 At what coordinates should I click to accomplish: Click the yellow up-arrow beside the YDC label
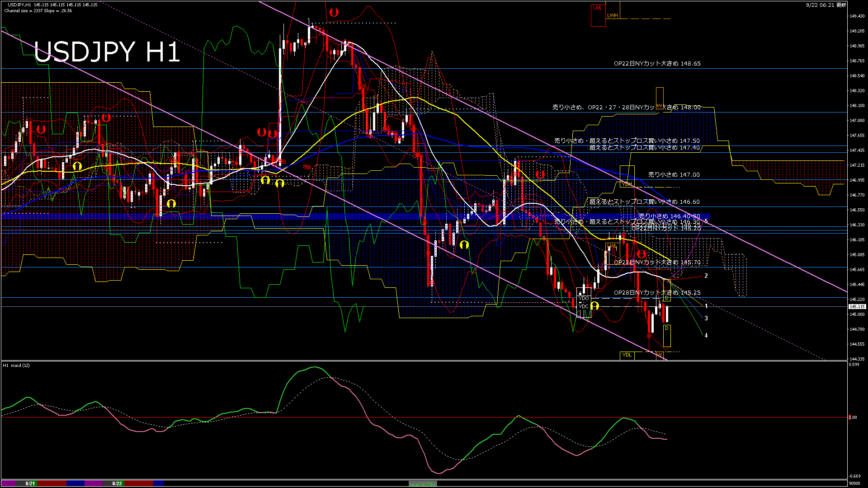point(594,306)
